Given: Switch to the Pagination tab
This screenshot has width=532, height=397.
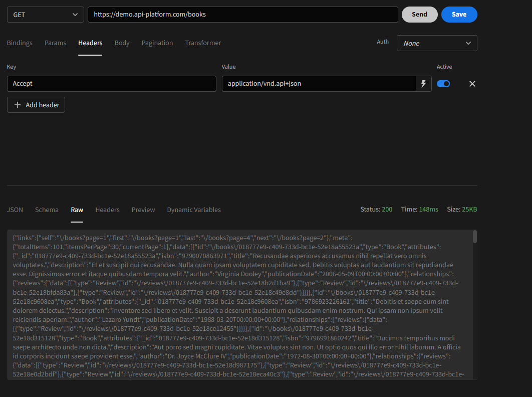Looking at the screenshot, I should [x=157, y=43].
